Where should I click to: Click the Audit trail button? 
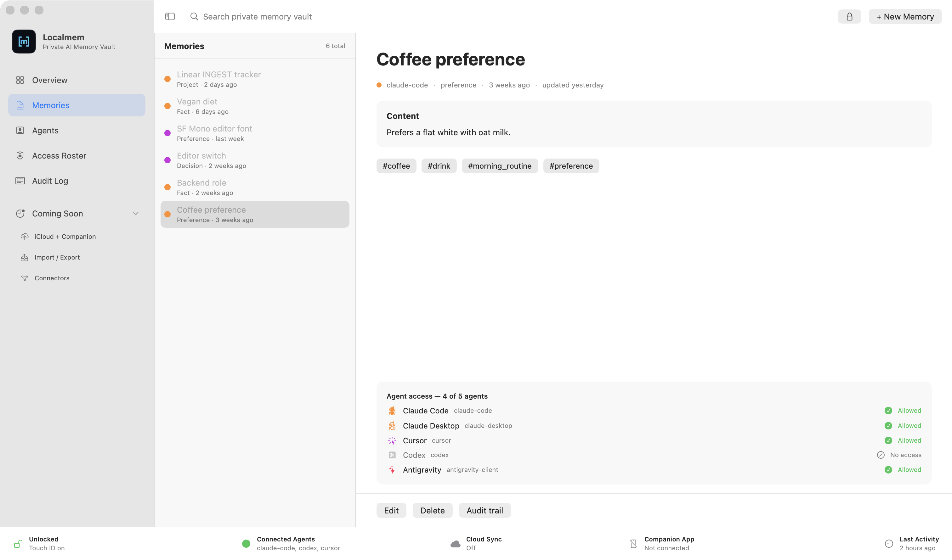point(485,511)
